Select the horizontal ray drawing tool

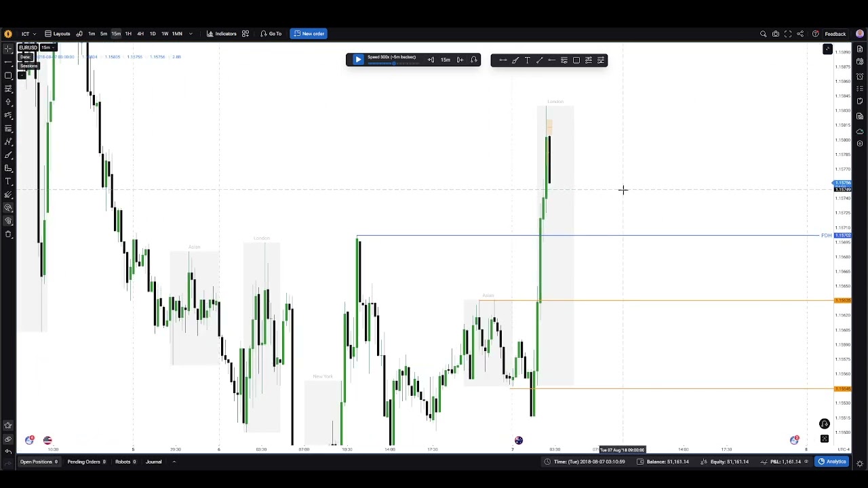(x=502, y=60)
